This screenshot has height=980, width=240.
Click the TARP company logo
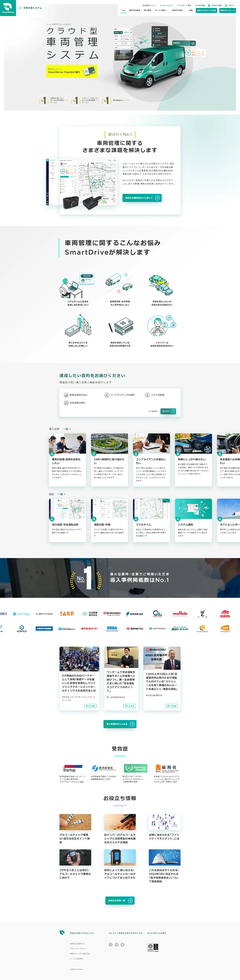pyautogui.click(x=67, y=614)
